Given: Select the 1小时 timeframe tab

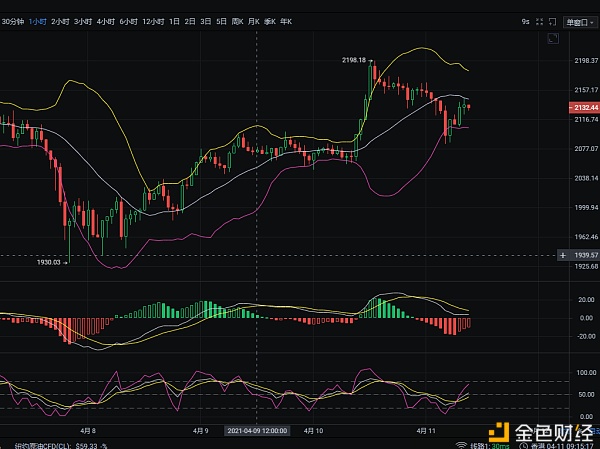Looking at the screenshot, I should coord(37,21).
